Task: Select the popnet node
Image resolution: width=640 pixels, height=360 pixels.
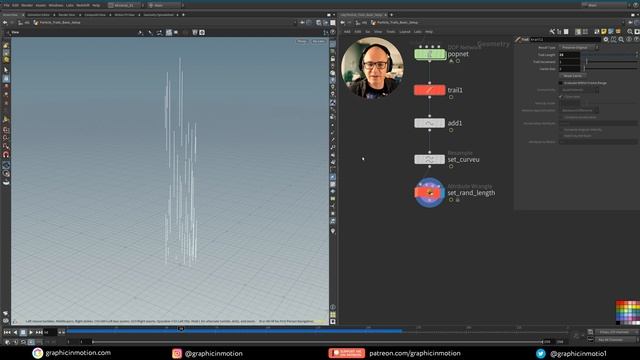Action: (x=430, y=54)
